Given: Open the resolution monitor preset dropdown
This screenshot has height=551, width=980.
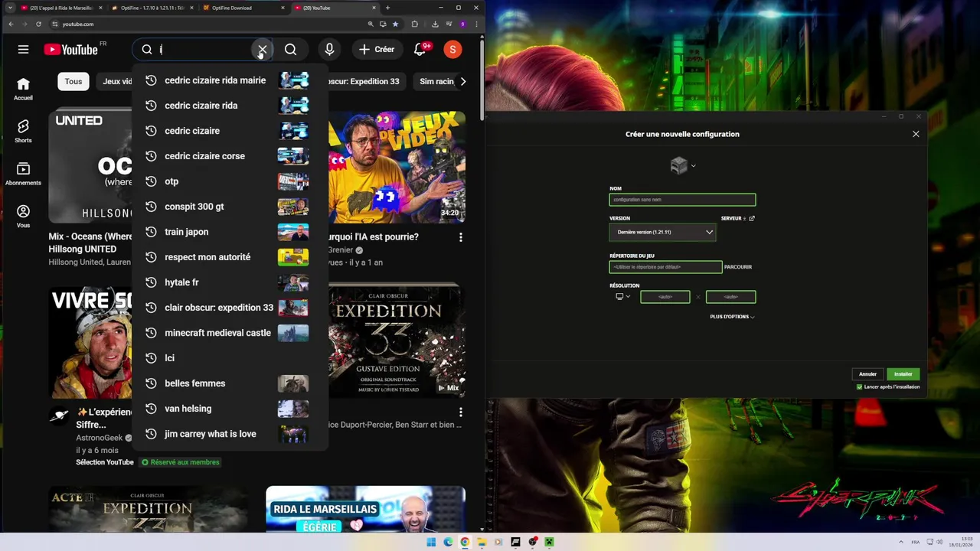Looking at the screenshot, I should (x=622, y=297).
